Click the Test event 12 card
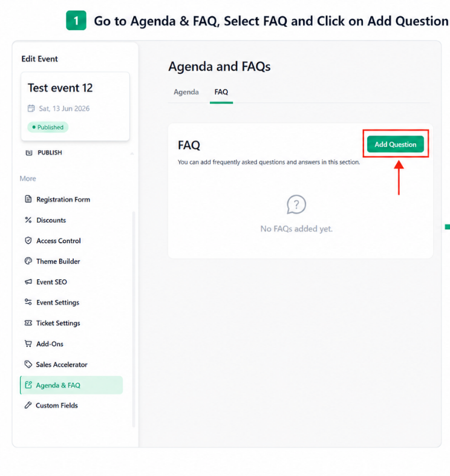This screenshot has height=476, width=450. click(76, 106)
